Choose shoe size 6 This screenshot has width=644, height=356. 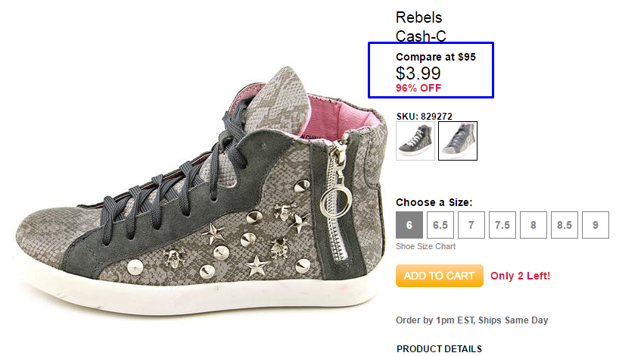tap(409, 225)
